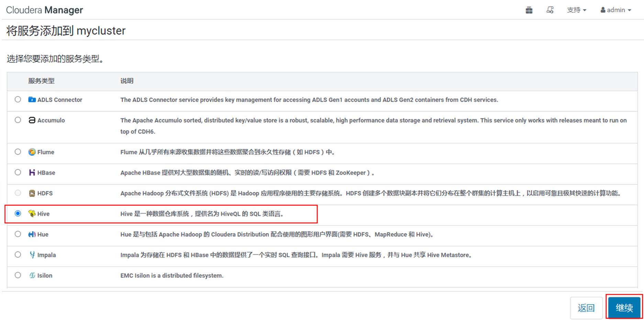644x320 pixels.
Task: Click the HBase description text
Action: point(247,173)
